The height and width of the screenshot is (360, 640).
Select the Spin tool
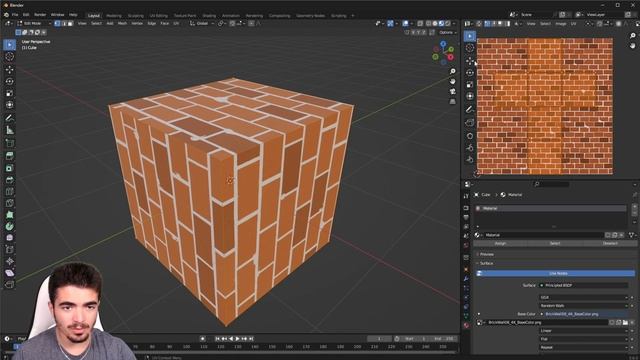[9, 226]
